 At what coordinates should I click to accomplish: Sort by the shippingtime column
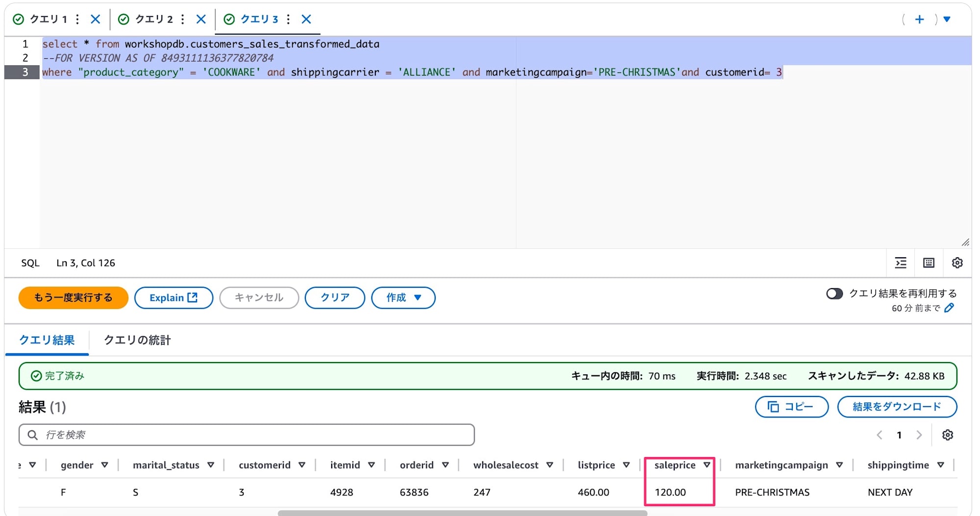point(941,465)
